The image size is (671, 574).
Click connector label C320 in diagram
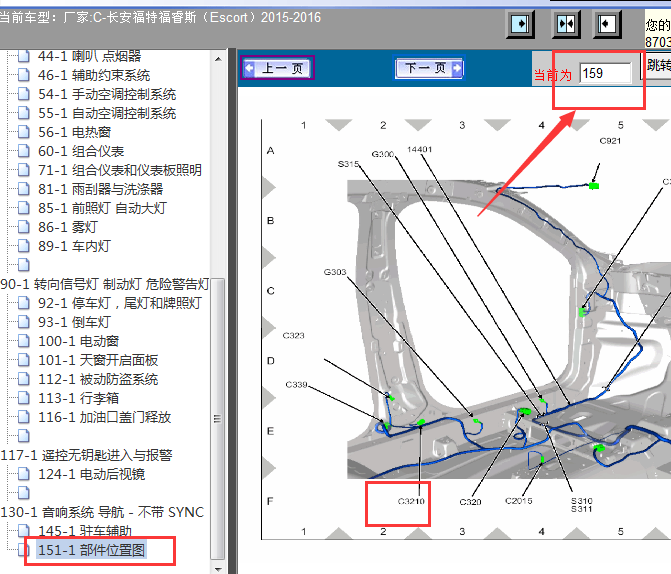(x=470, y=502)
